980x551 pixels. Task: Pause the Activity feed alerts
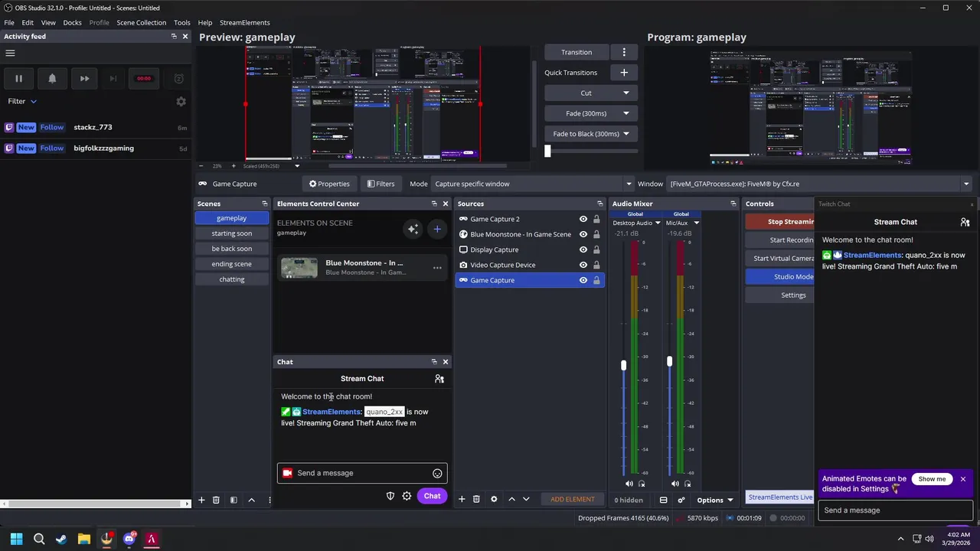pyautogui.click(x=18, y=78)
